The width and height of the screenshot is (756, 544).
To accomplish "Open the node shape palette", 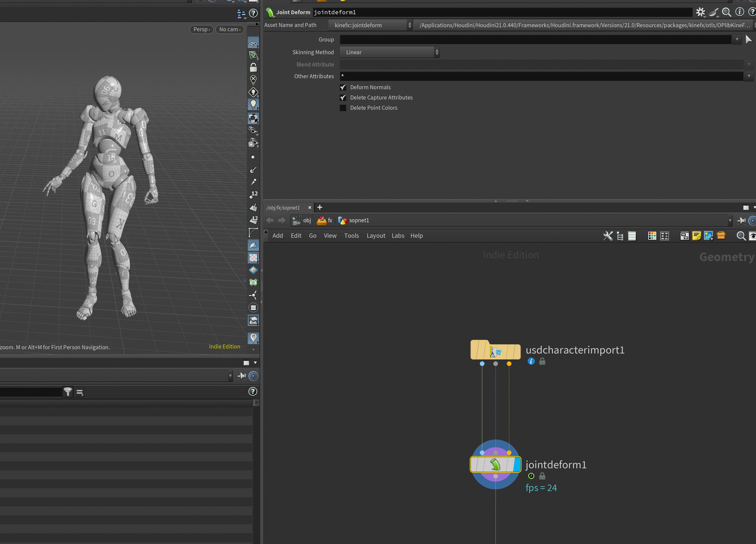I will 665,236.
